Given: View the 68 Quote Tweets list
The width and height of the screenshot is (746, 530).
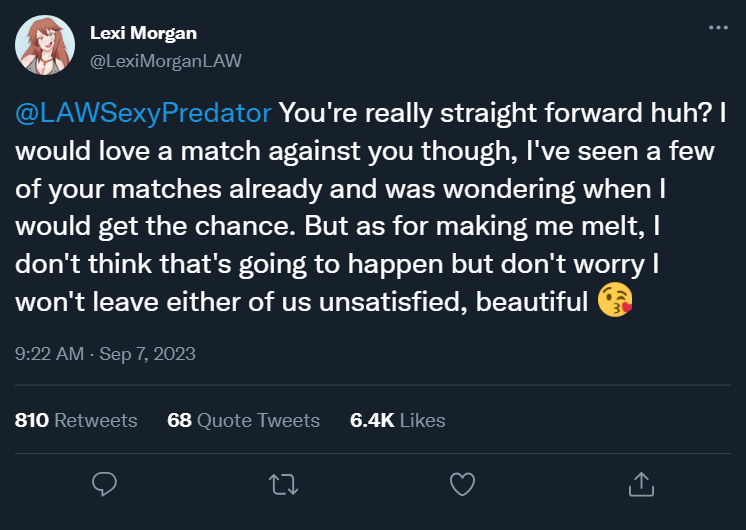Looking at the screenshot, I should click(243, 420).
